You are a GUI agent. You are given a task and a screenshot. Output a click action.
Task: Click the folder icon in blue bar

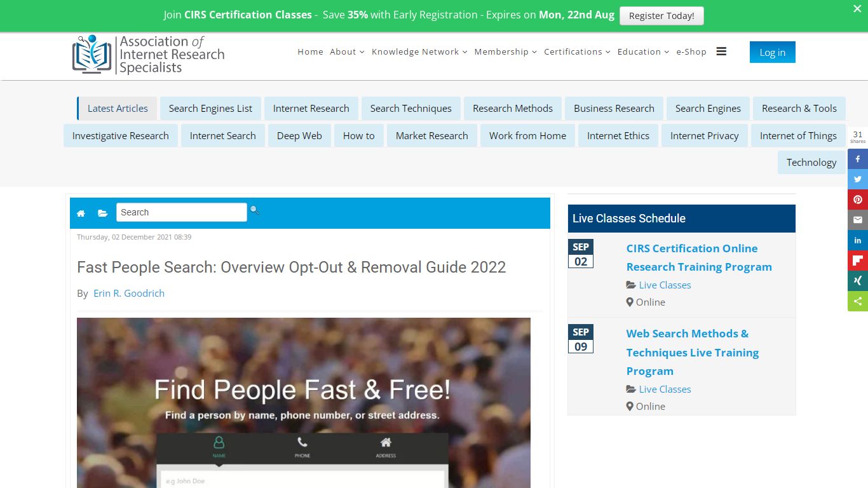point(102,213)
